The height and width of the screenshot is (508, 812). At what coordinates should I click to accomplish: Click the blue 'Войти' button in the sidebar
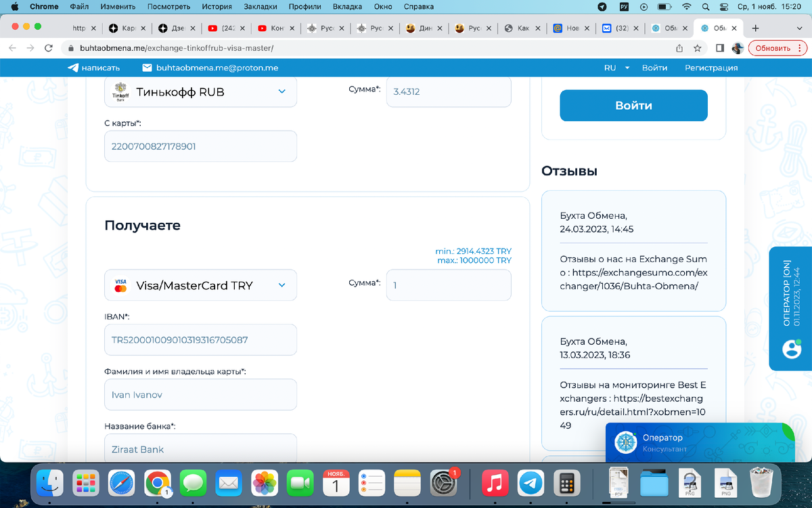[633, 106]
